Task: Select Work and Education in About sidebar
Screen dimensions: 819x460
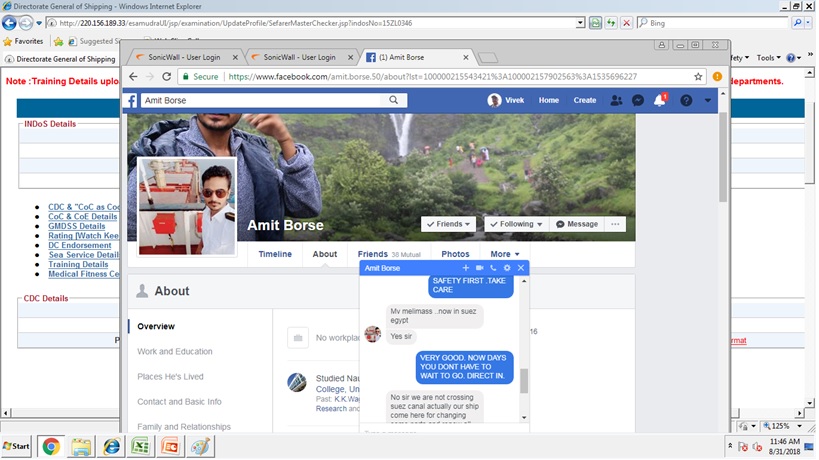Action: [x=175, y=352]
